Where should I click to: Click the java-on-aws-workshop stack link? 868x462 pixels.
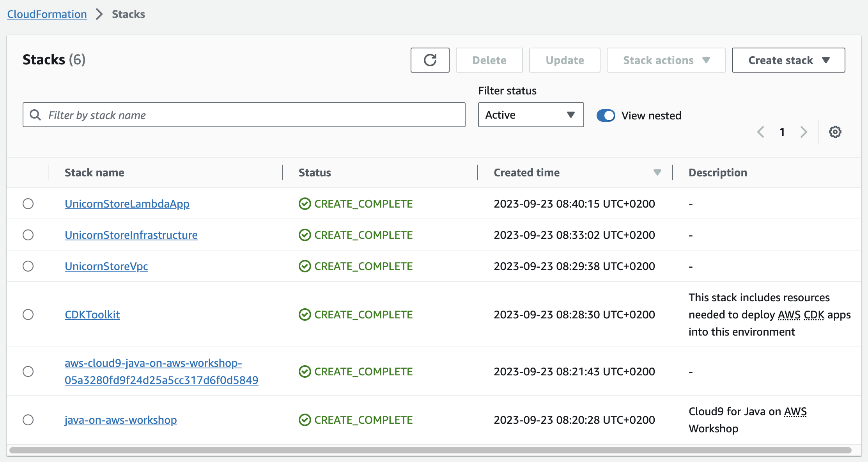coord(120,419)
